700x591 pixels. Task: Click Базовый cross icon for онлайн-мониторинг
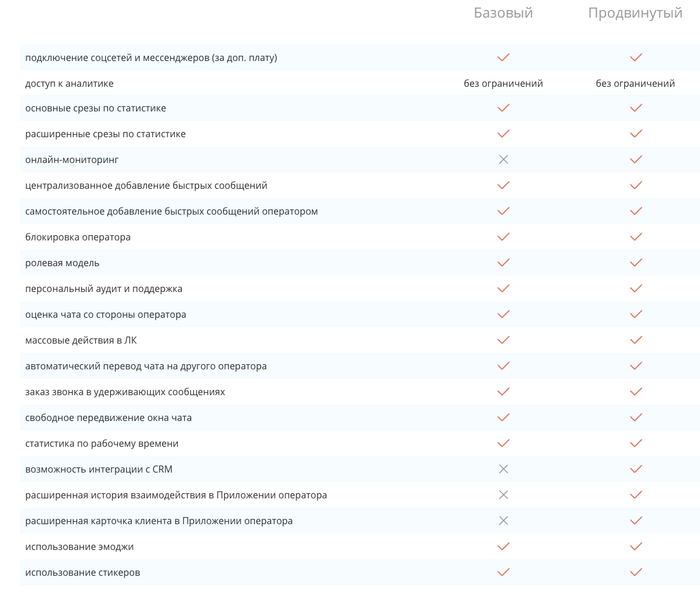pyautogui.click(x=503, y=159)
